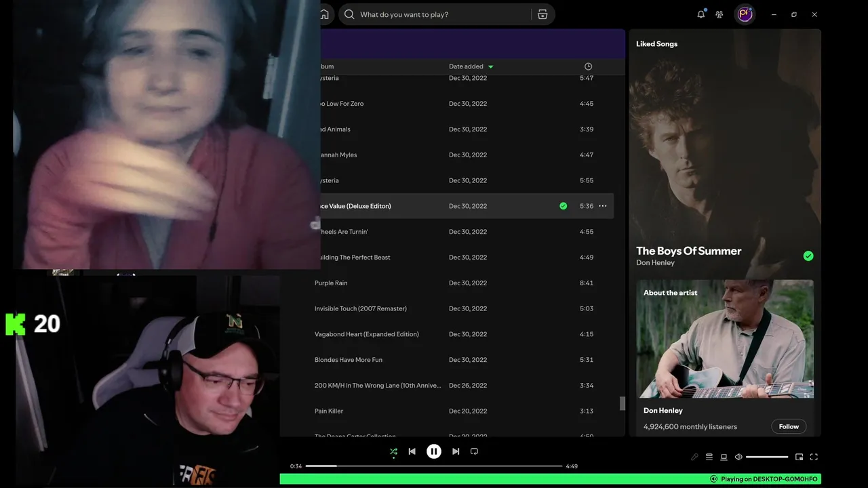Screen dimensions: 868x488
Task: Open the miniplayer
Action: 799,457
